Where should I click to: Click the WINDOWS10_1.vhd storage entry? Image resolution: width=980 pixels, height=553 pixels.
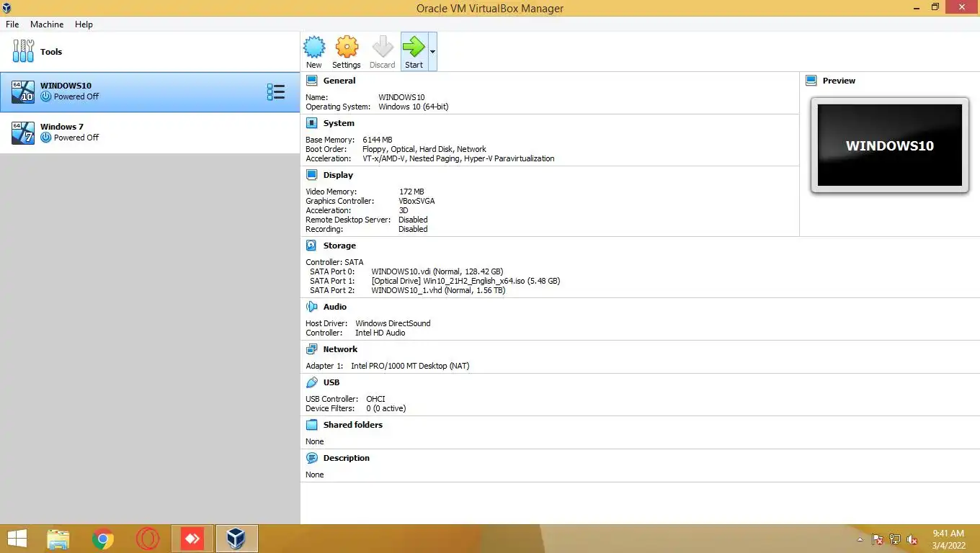tap(438, 290)
